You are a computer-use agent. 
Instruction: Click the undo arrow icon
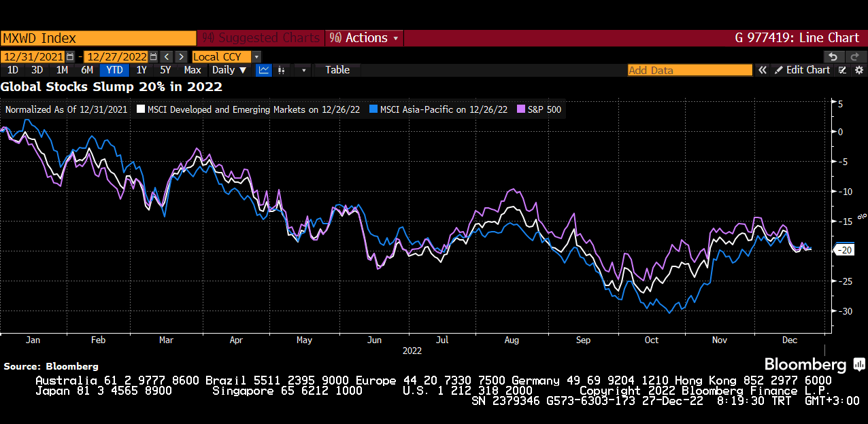click(x=833, y=57)
